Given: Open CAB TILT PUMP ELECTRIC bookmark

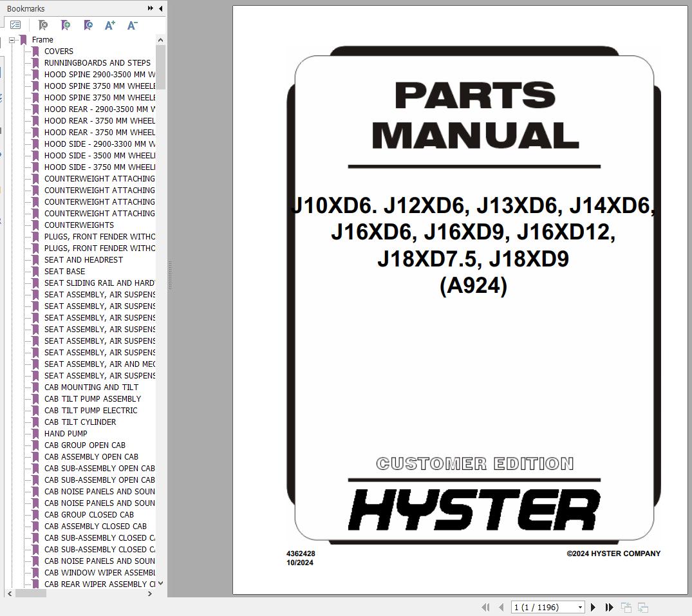Looking at the screenshot, I should tap(91, 411).
